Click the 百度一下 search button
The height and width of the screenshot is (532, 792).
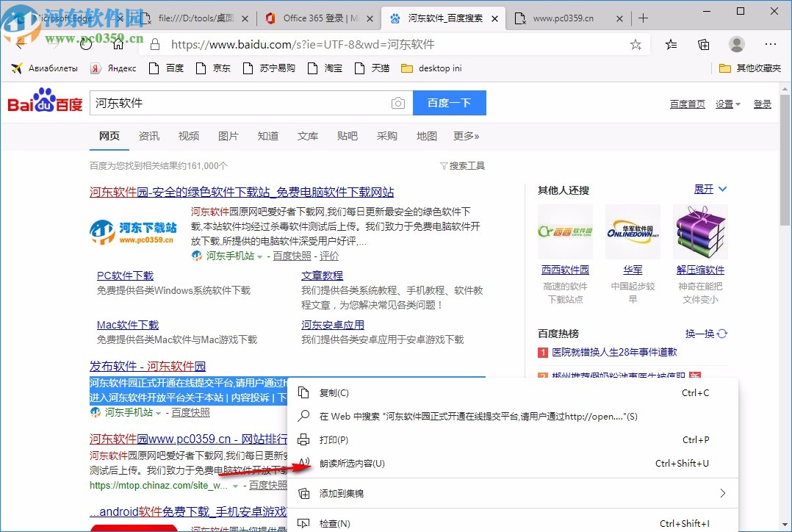pyautogui.click(x=449, y=103)
